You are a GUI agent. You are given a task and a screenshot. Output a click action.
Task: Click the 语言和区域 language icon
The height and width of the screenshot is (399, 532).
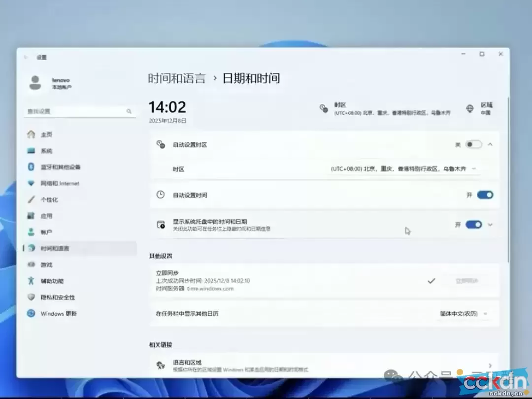click(161, 365)
